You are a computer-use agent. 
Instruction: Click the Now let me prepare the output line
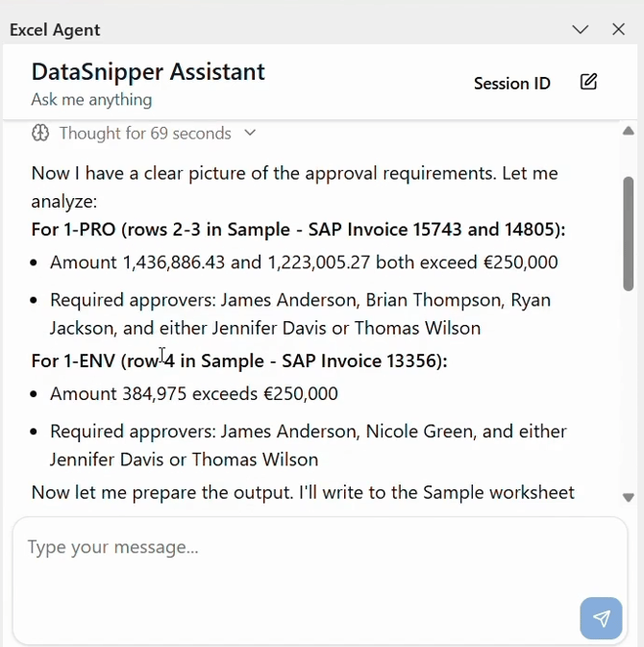tap(303, 493)
